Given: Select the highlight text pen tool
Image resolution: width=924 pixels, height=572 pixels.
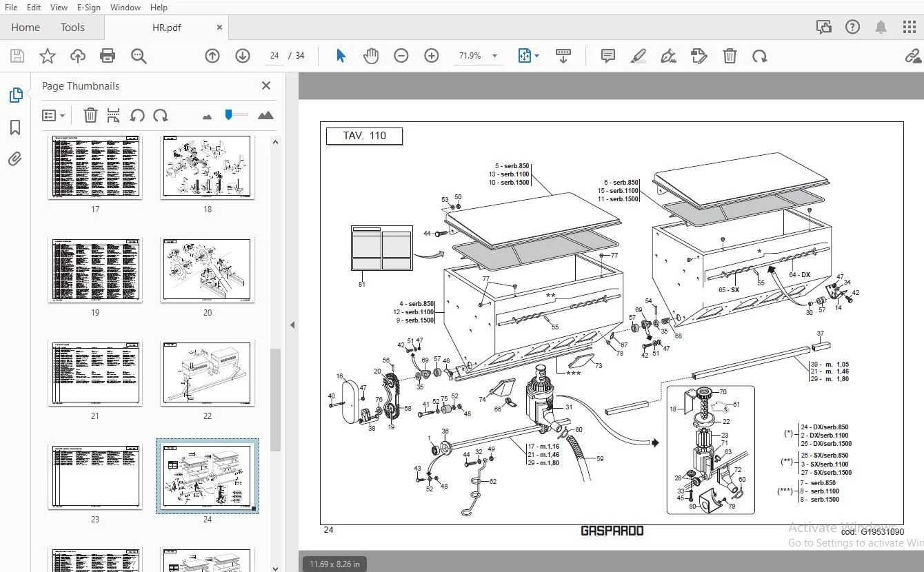Looking at the screenshot, I should (x=639, y=56).
